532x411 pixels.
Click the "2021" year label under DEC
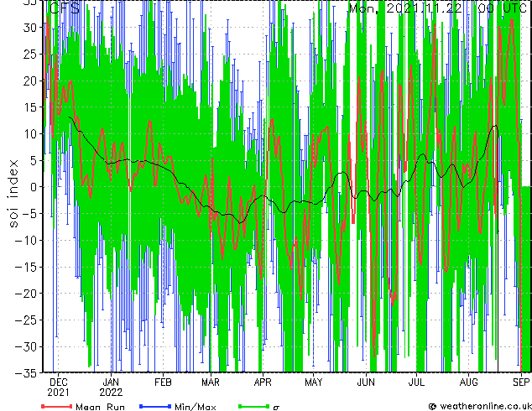point(58,393)
